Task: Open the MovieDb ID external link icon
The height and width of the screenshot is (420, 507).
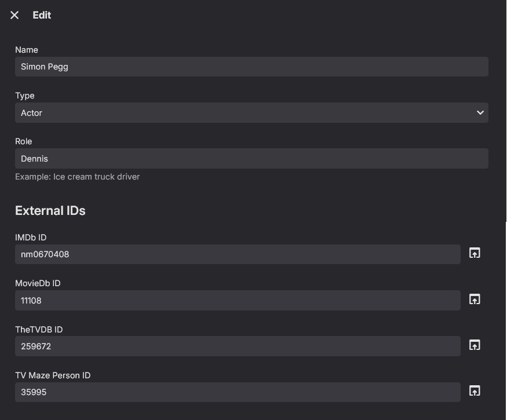Action: click(x=475, y=300)
